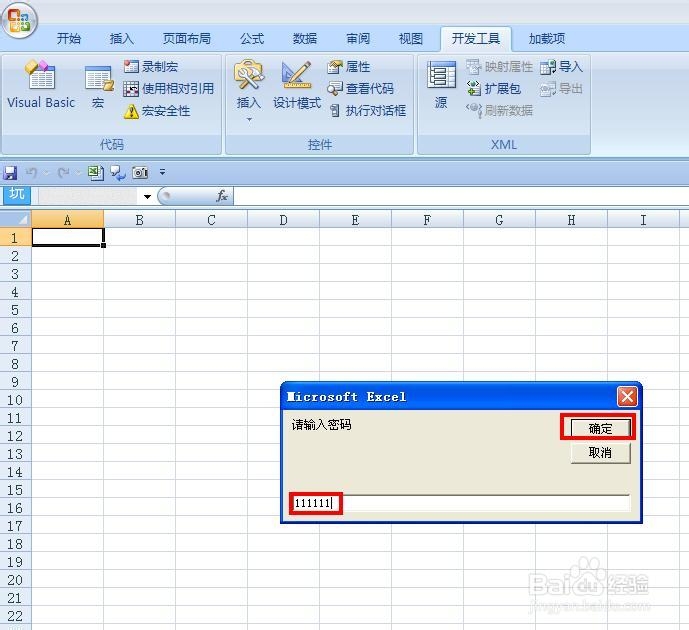The width and height of the screenshot is (689, 630).
Task: Click 取消 in the password dialog
Action: (x=600, y=453)
